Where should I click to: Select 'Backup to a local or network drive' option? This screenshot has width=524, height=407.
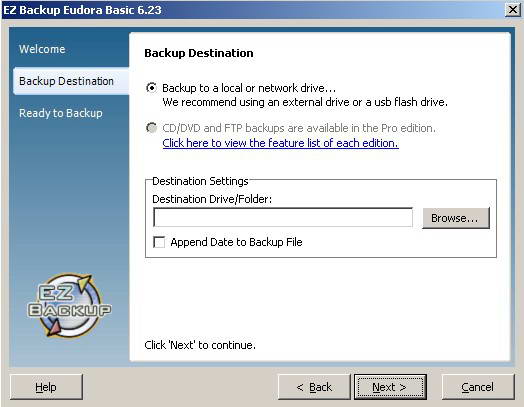151,88
